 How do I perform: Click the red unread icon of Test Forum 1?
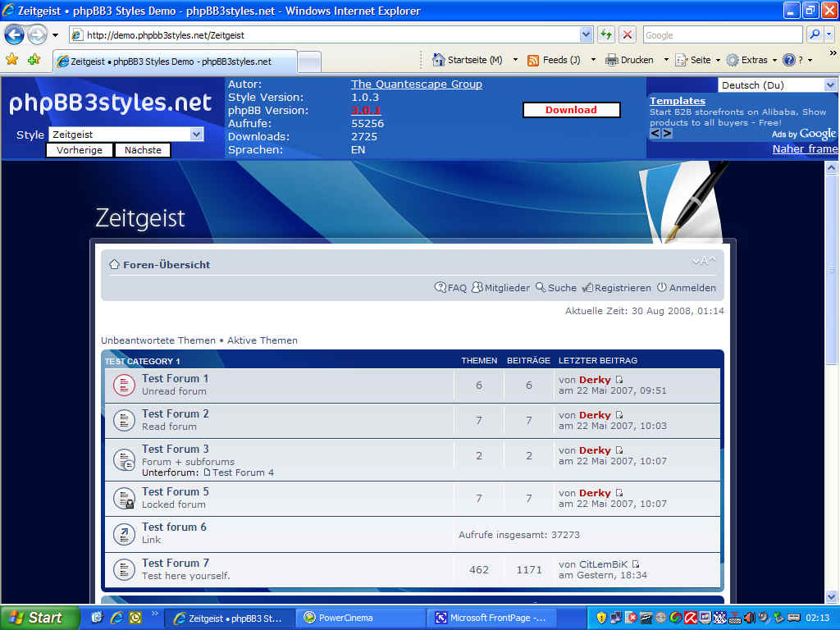[x=124, y=385]
